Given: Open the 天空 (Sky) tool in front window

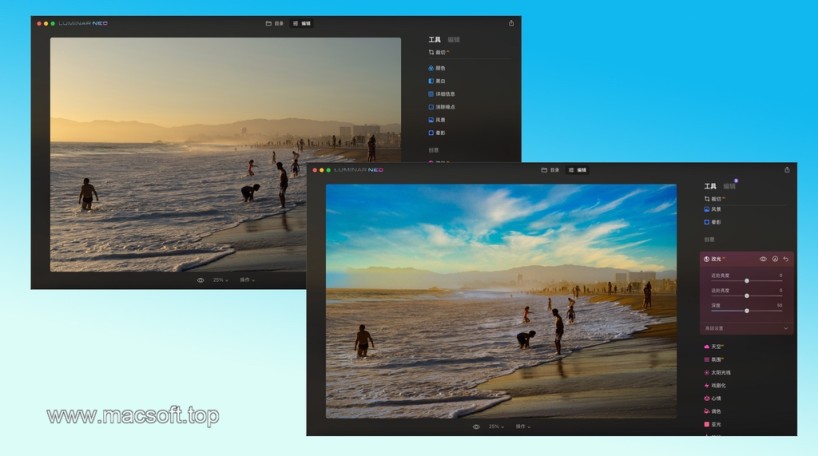Looking at the screenshot, I should 715,346.
